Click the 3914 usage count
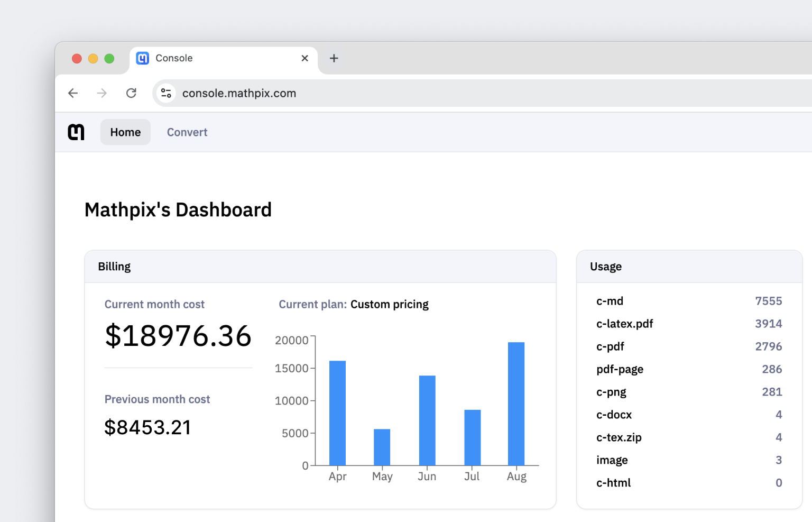The height and width of the screenshot is (522, 812). pyautogui.click(x=769, y=324)
